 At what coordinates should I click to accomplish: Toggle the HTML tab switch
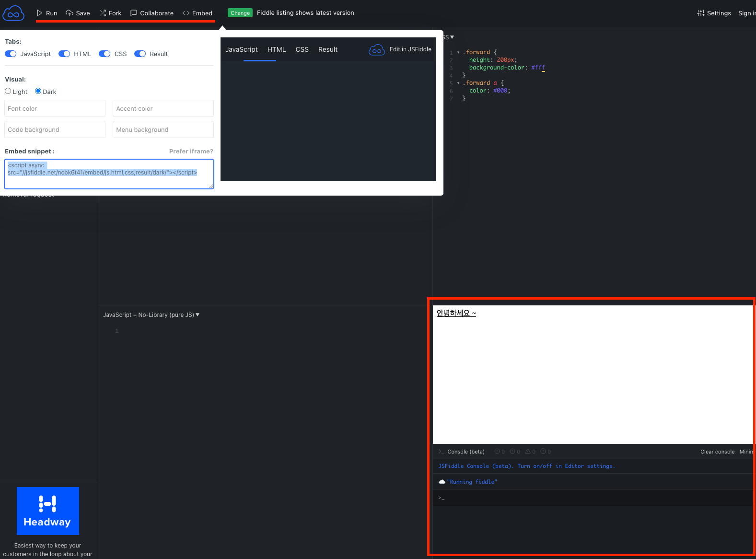pos(64,54)
